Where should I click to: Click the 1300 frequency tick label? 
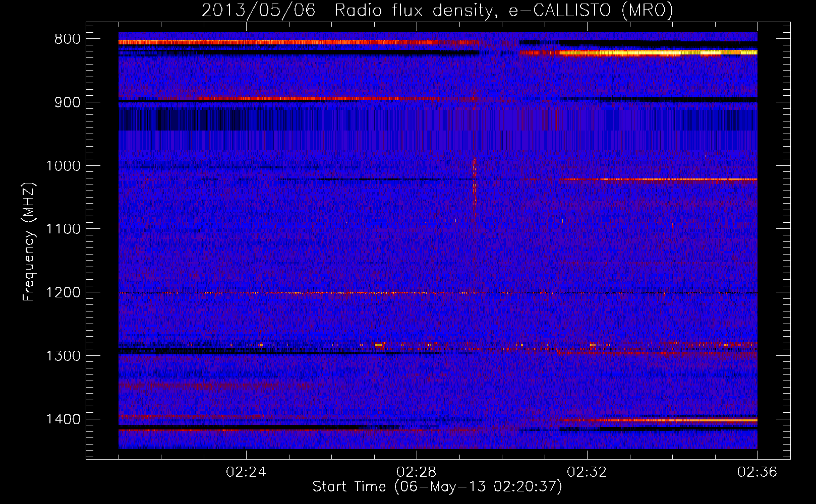coord(63,356)
